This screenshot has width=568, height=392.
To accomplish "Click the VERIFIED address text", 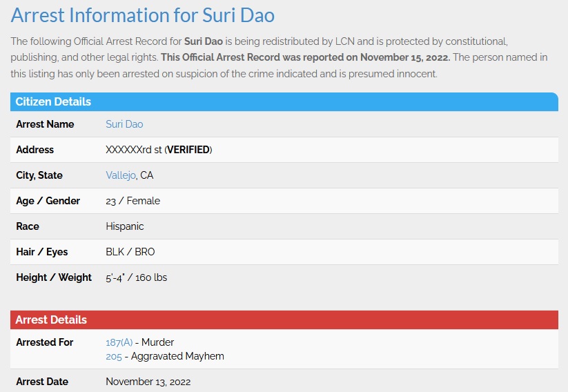I will 188,150.
